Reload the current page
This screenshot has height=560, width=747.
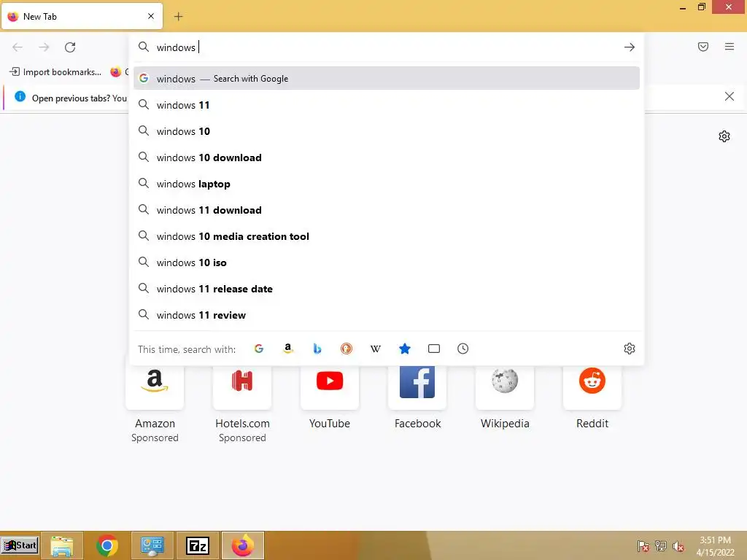pos(70,47)
